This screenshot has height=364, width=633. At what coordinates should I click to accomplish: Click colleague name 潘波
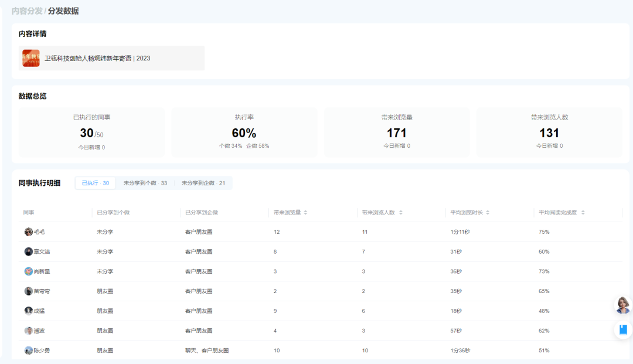(39, 331)
